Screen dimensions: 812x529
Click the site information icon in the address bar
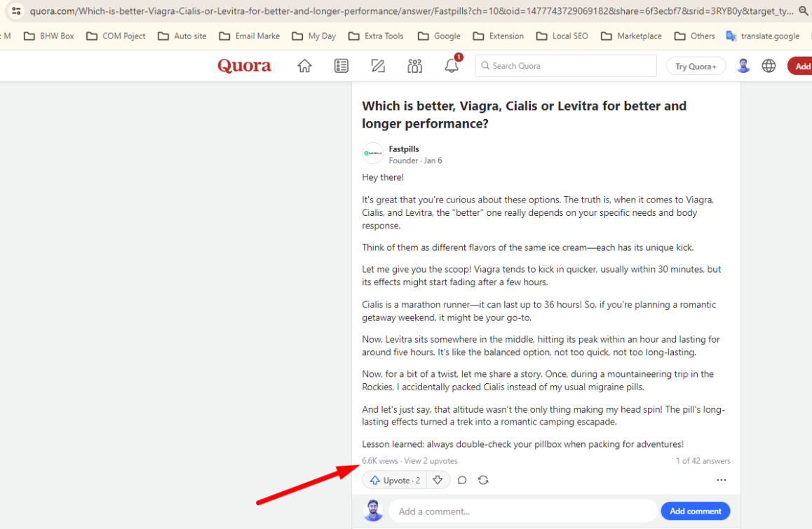(17, 11)
